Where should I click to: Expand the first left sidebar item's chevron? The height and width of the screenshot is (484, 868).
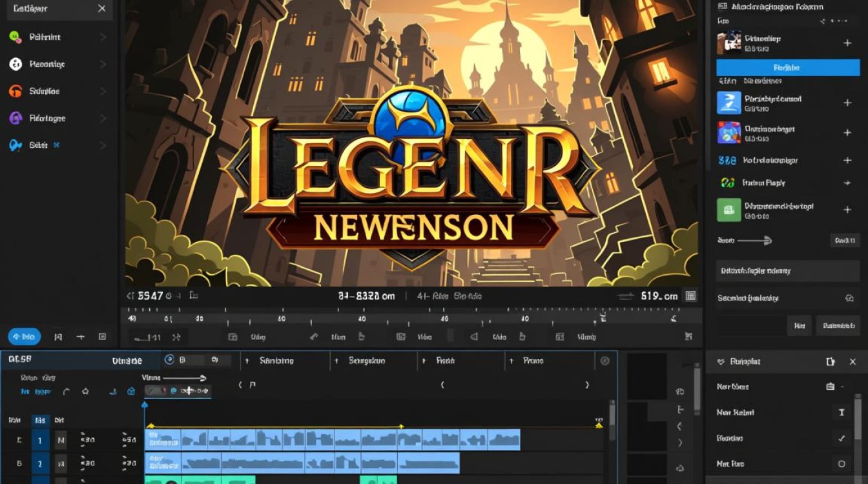point(103,37)
